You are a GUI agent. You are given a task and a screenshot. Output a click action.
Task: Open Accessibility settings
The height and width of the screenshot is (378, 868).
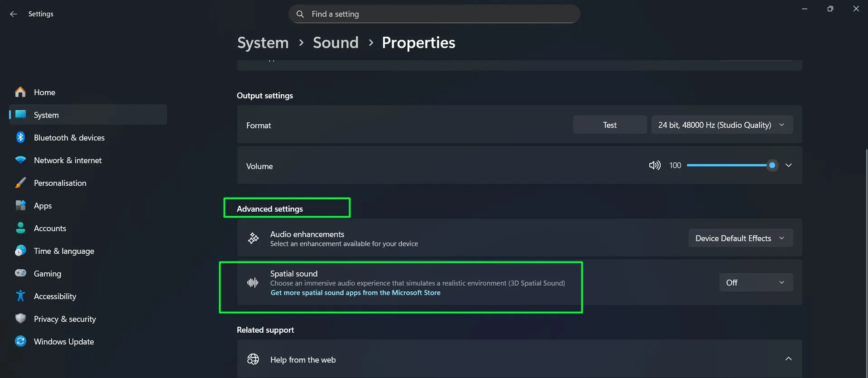[88, 296]
